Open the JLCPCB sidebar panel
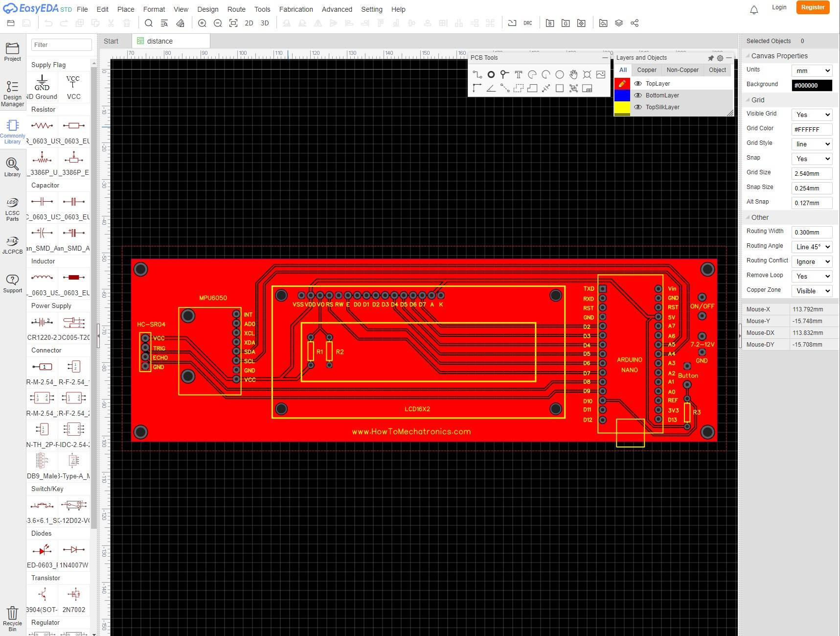The height and width of the screenshot is (636, 840). (x=12, y=243)
